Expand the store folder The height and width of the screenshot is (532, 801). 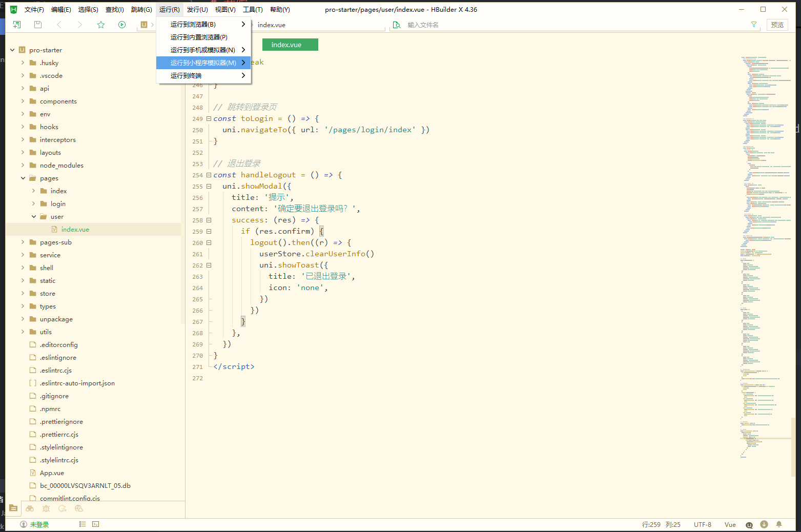pyautogui.click(x=23, y=294)
